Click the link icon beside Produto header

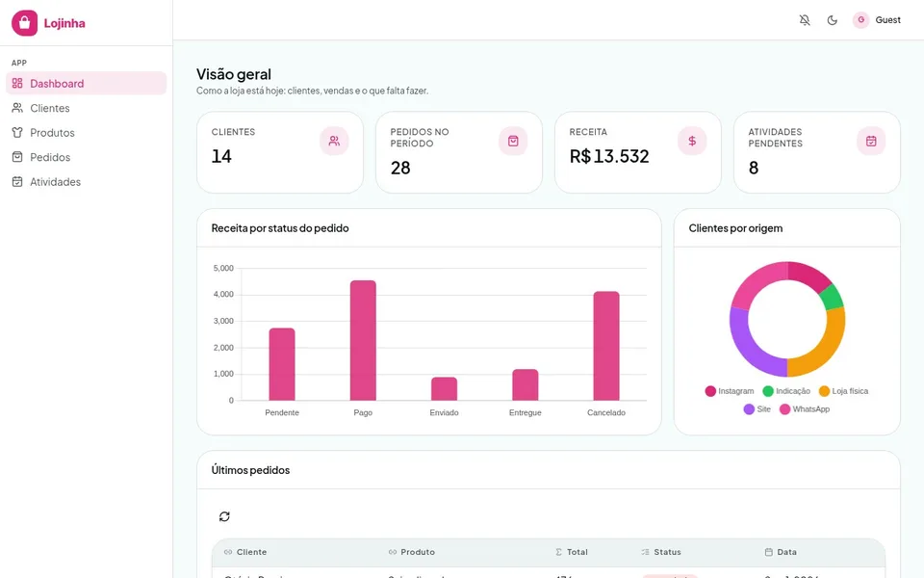click(393, 552)
